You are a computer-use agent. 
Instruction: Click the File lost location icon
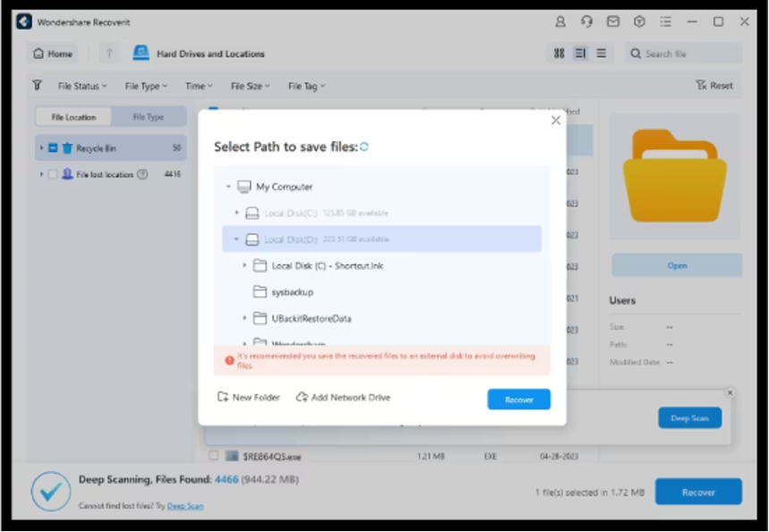67,174
